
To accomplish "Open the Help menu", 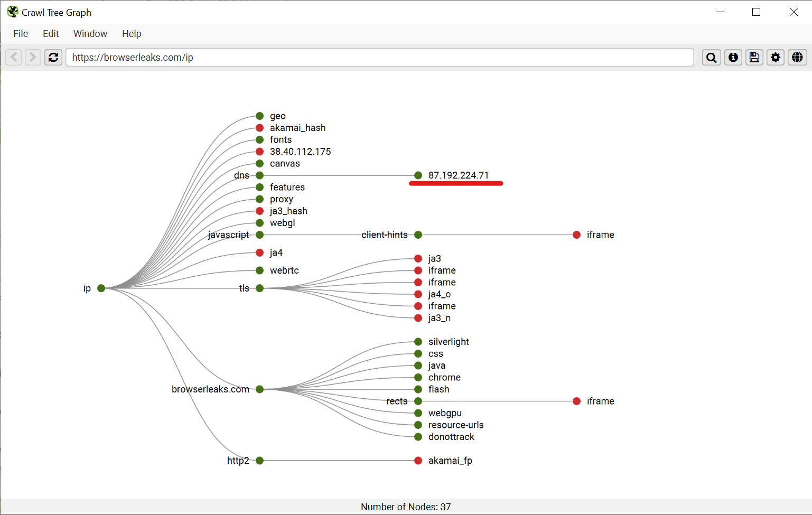I will (x=132, y=34).
